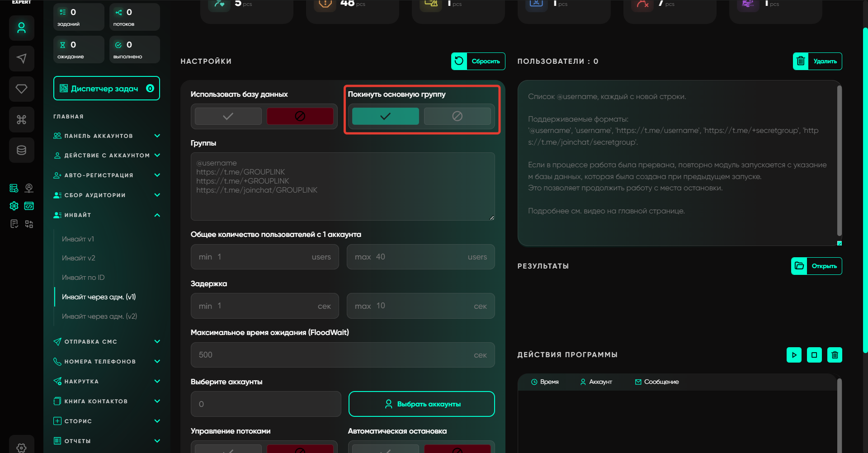The width and height of the screenshot is (868, 453).
Task: Start the program with play button
Action: pyautogui.click(x=794, y=355)
